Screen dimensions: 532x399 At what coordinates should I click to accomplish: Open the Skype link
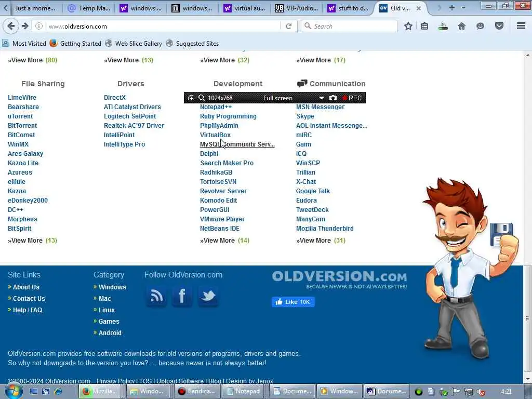305,116
